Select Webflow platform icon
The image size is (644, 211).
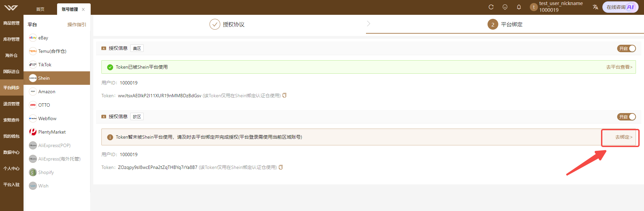[33, 118]
